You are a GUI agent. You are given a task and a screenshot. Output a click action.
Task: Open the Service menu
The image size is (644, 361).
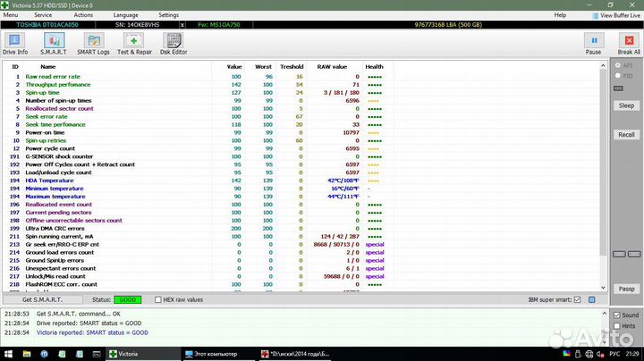43,15
